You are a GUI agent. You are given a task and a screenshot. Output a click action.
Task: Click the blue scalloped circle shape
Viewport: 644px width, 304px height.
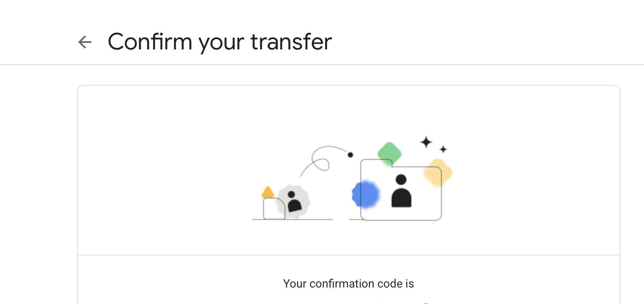tap(366, 194)
